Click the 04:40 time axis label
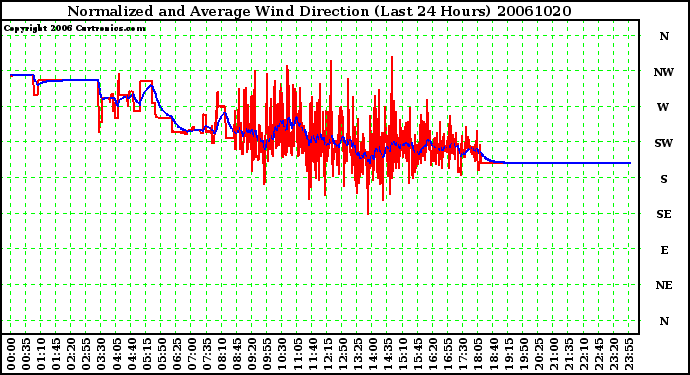This screenshot has height=375, width=690. [131, 354]
